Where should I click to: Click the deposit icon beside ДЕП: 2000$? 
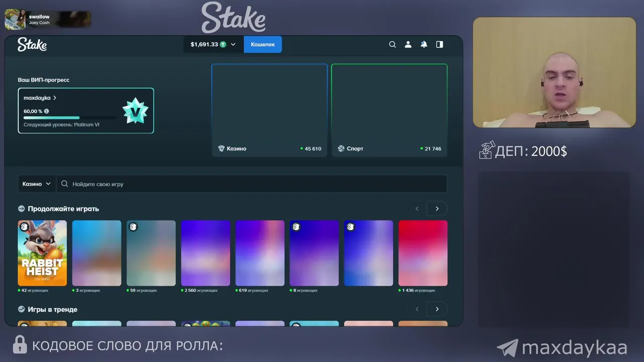tap(487, 150)
